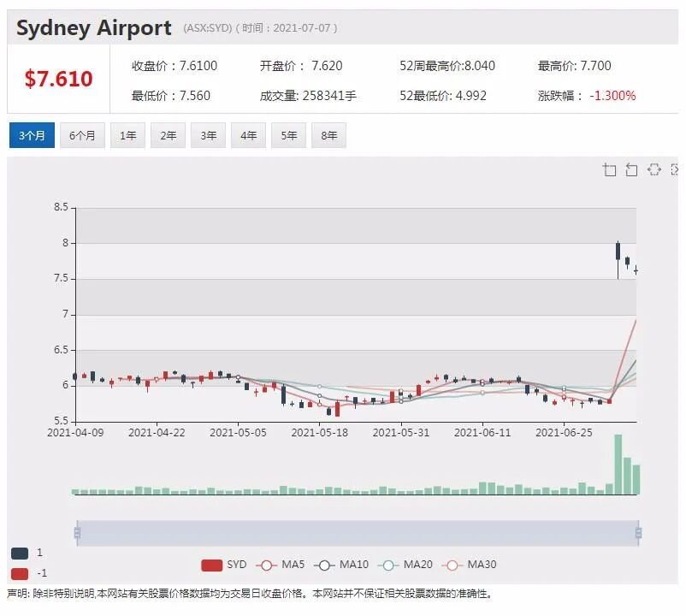This screenshot has height=616, width=686.
Task: Click the 8.5 y-axis label
Action: tap(62, 207)
